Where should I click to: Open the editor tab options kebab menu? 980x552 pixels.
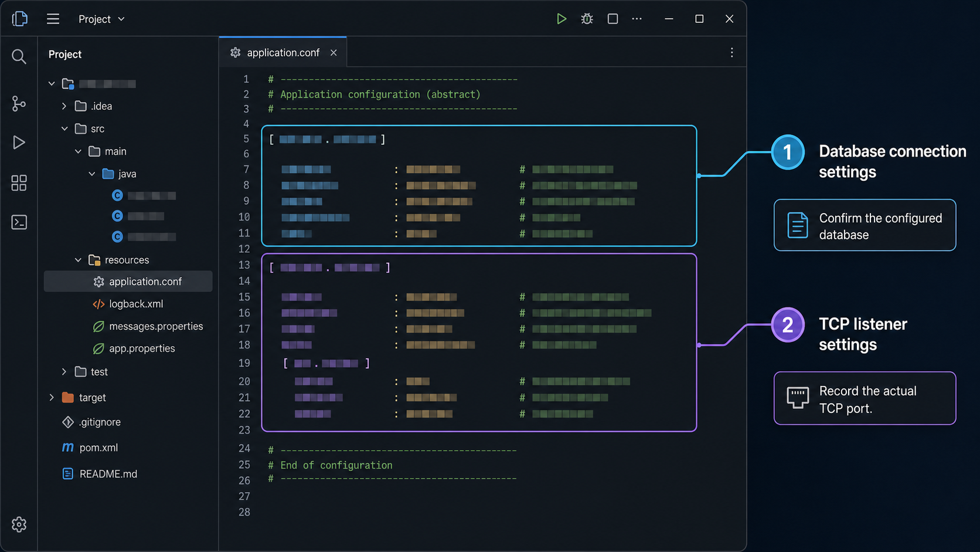pos(731,53)
